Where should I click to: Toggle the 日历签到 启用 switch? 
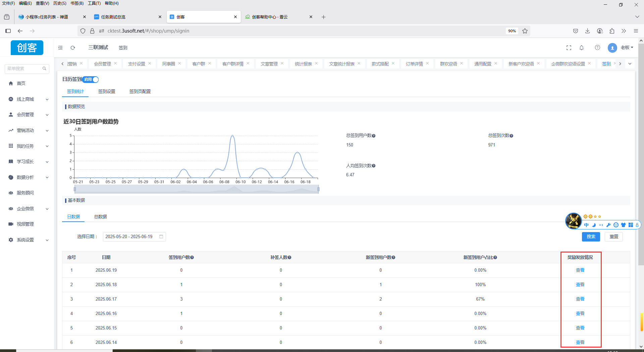(x=91, y=80)
